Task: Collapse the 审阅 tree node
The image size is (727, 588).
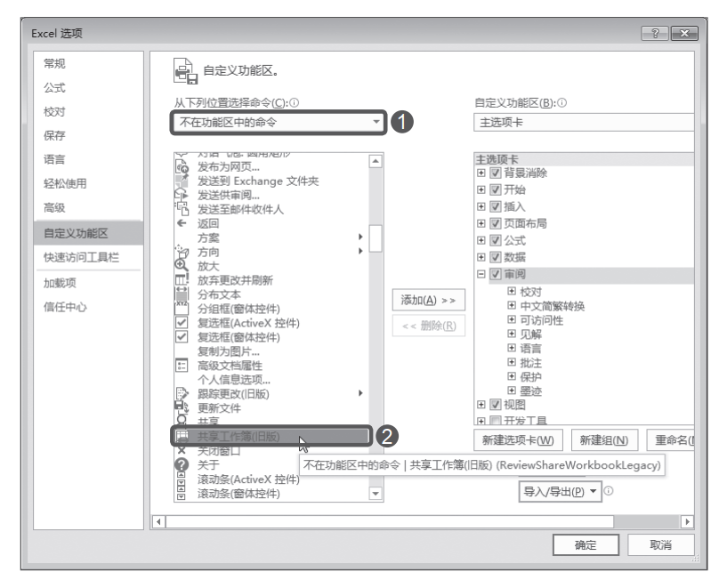Action: [481, 274]
